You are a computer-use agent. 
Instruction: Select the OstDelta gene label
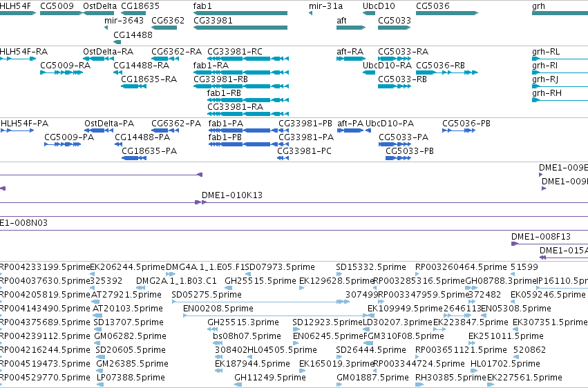pos(99,6)
